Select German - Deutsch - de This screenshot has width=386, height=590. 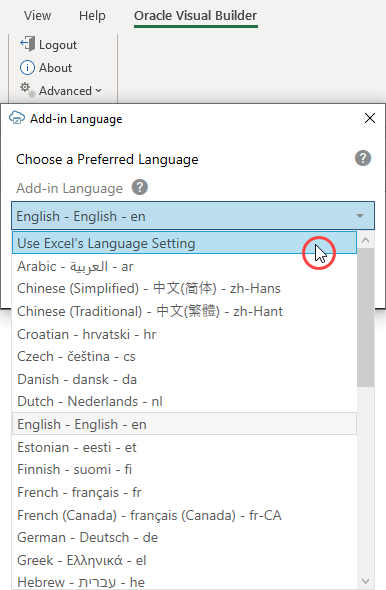(184, 537)
